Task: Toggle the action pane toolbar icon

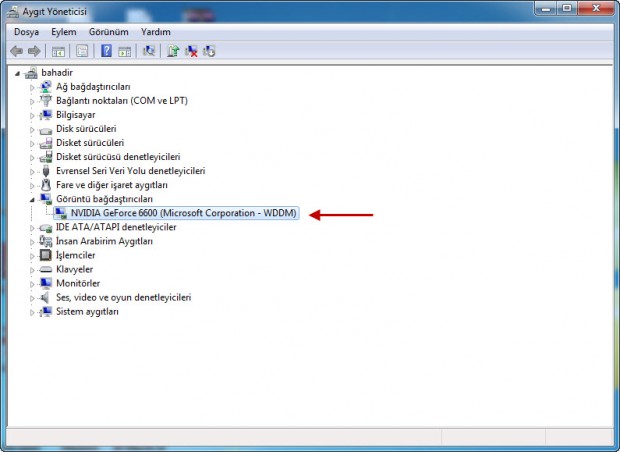Action: pyautogui.click(x=125, y=51)
